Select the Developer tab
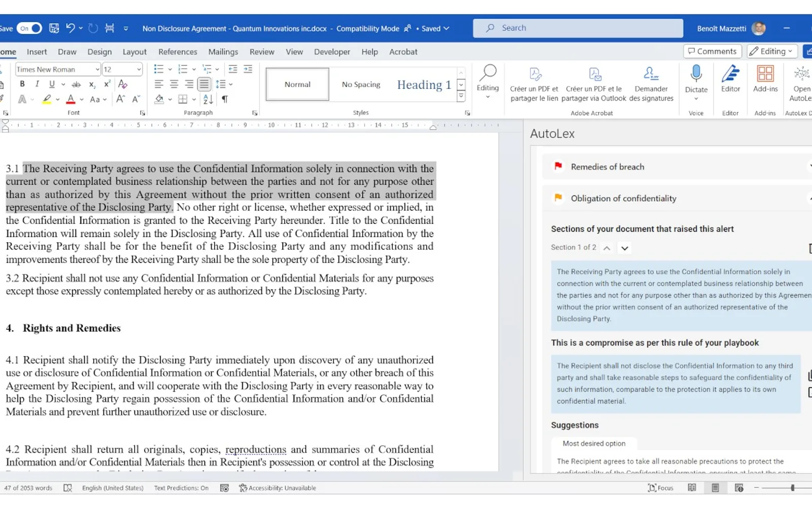This screenshot has height=508, width=812. point(332,52)
